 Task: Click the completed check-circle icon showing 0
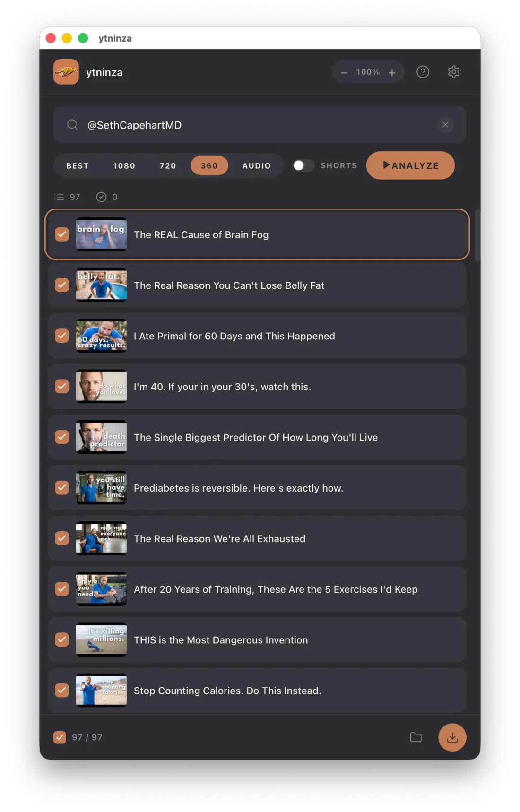click(101, 197)
